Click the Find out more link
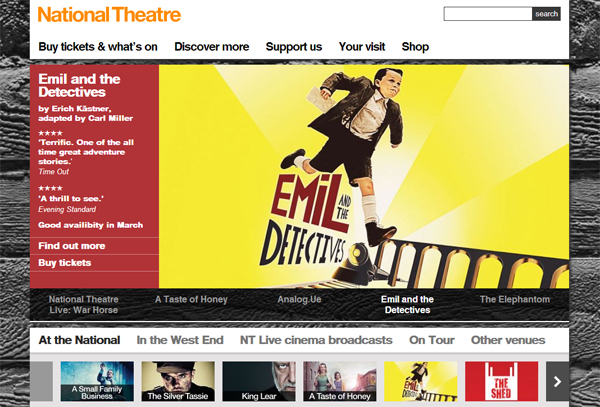 pyautogui.click(x=72, y=246)
